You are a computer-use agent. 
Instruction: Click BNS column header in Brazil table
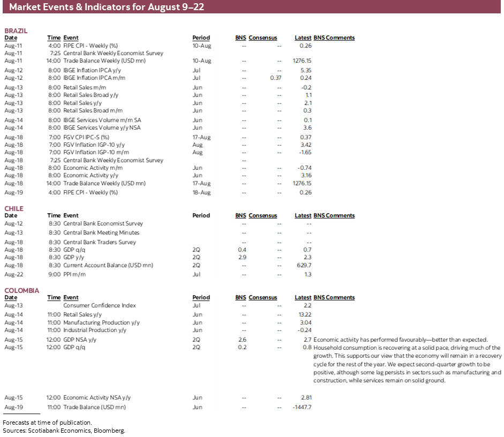tap(240, 38)
